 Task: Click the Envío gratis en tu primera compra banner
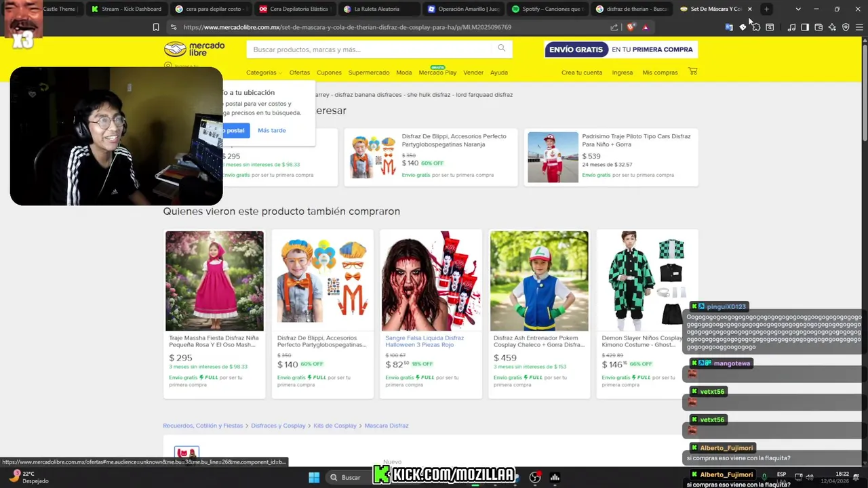click(621, 49)
